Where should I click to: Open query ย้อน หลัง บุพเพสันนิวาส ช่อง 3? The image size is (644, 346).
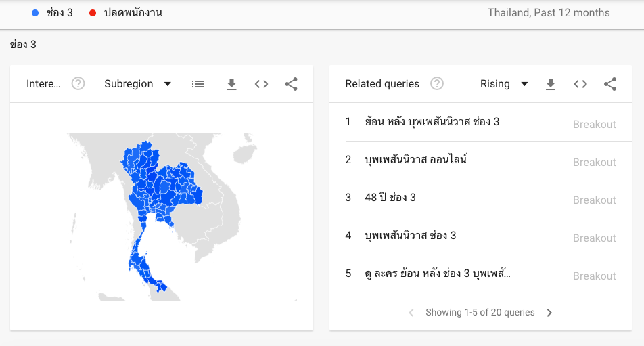pos(432,122)
